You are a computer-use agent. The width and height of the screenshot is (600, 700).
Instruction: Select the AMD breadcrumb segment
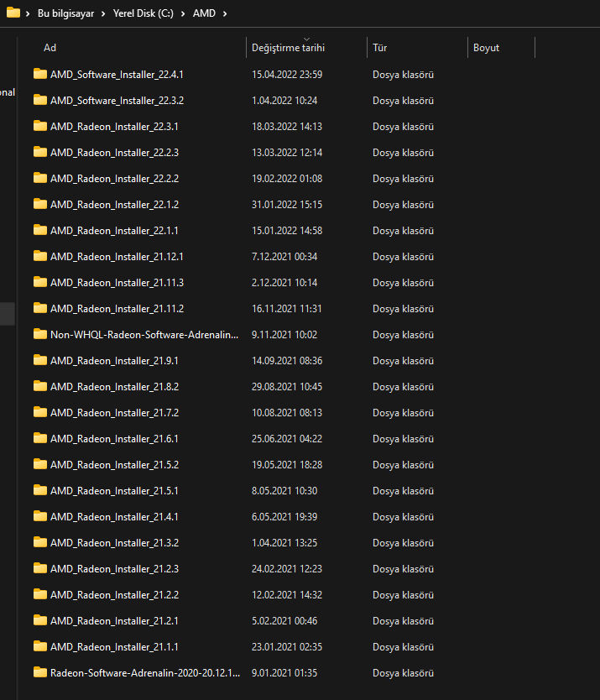(204, 13)
